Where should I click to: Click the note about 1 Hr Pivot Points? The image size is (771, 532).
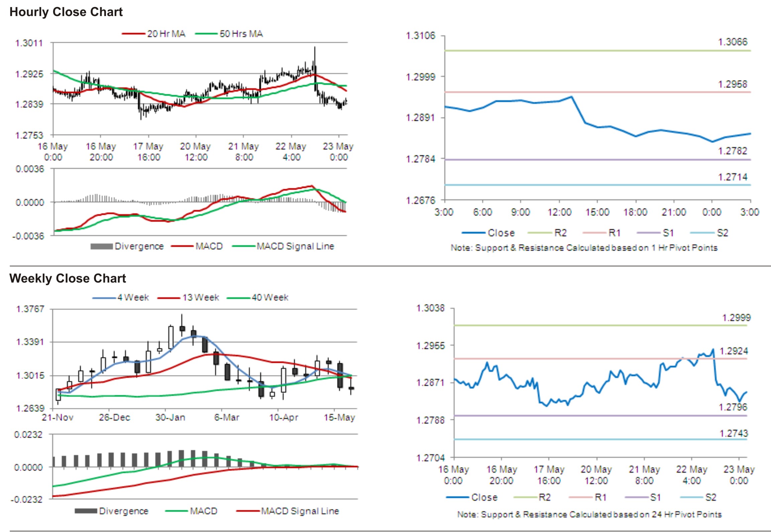click(x=584, y=248)
